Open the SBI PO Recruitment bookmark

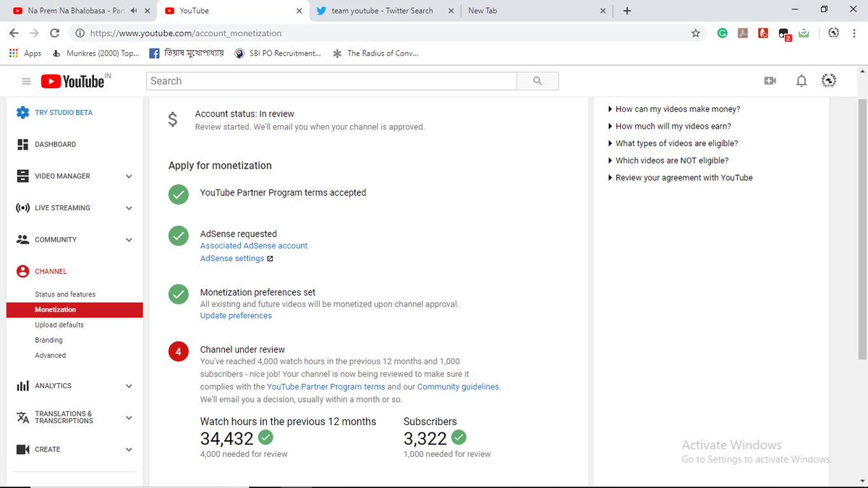[x=278, y=53]
